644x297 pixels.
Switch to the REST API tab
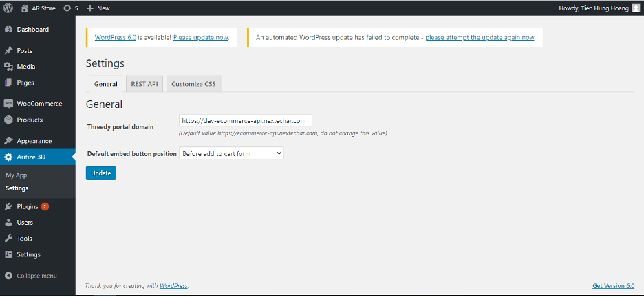coord(144,84)
